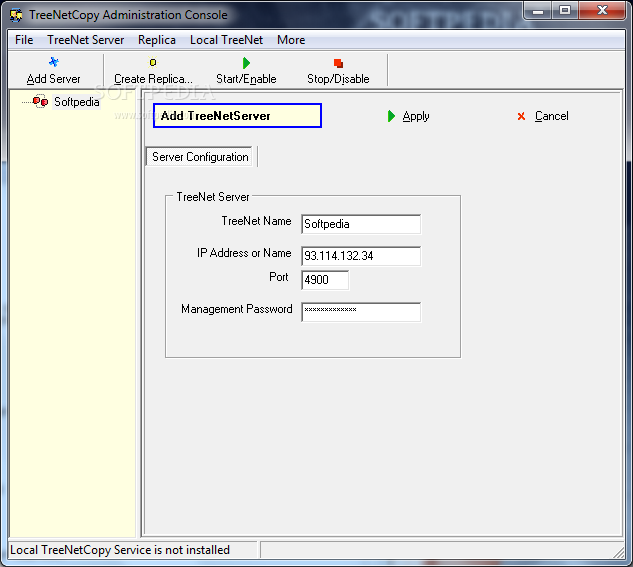
Task: Click the 'Port' label text
Action: (x=279, y=277)
